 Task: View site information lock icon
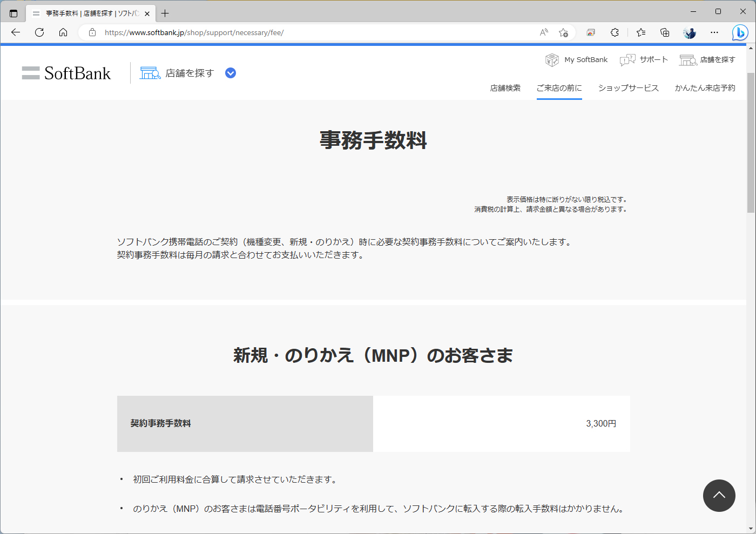[92, 32]
